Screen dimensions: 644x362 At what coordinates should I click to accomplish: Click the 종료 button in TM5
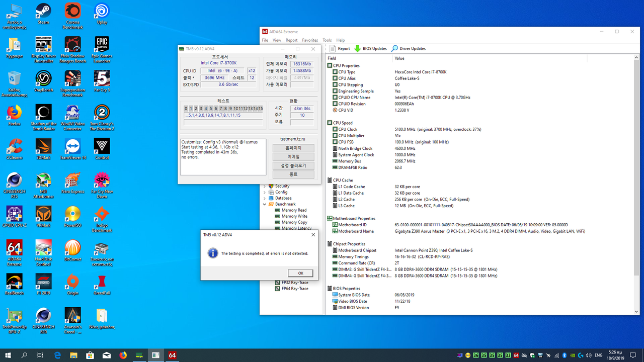[x=293, y=174]
